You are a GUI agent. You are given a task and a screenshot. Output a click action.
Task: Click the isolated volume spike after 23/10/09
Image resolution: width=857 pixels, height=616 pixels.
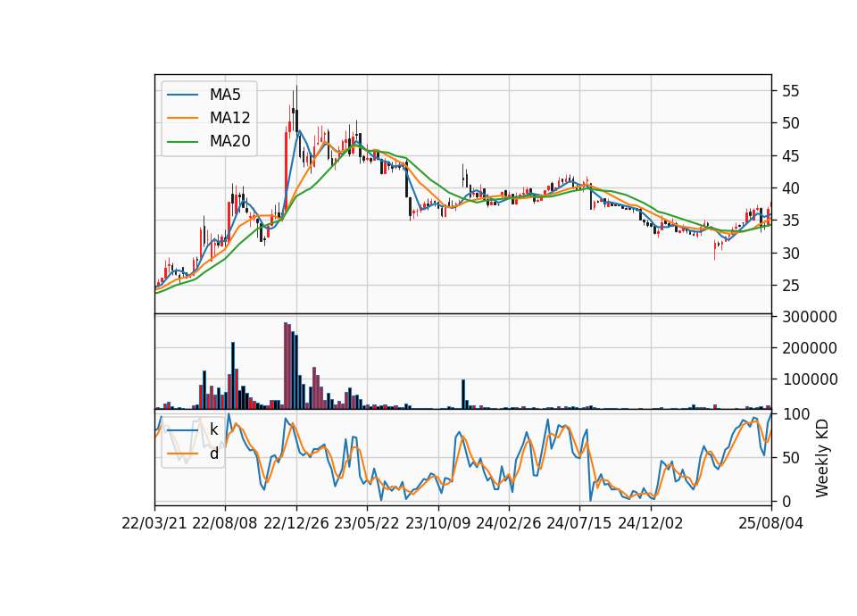463,394
